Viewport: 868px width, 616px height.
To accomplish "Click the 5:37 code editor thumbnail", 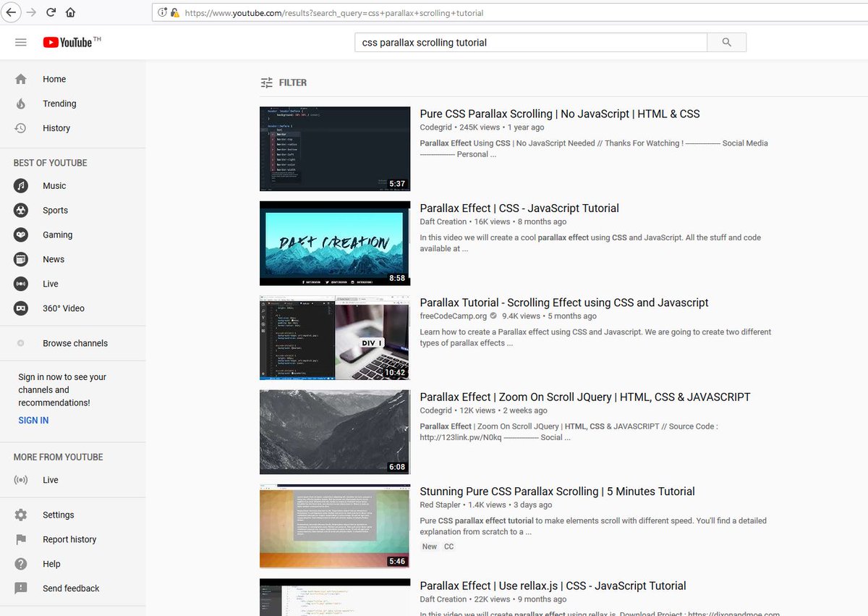I will (x=335, y=149).
